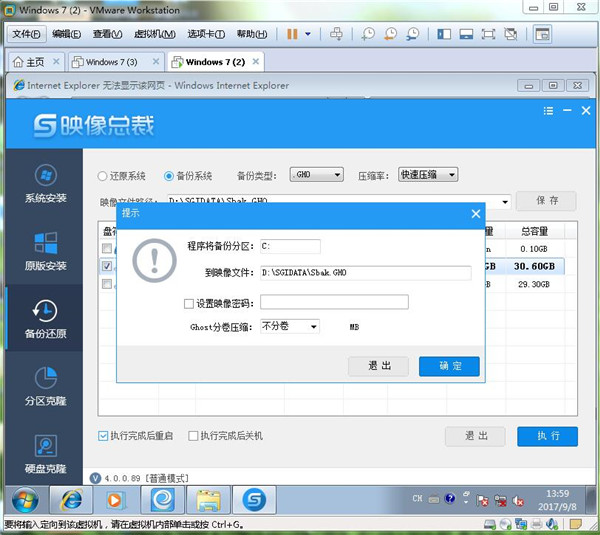Open the 原版安装 sidebar section

(46, 251)
